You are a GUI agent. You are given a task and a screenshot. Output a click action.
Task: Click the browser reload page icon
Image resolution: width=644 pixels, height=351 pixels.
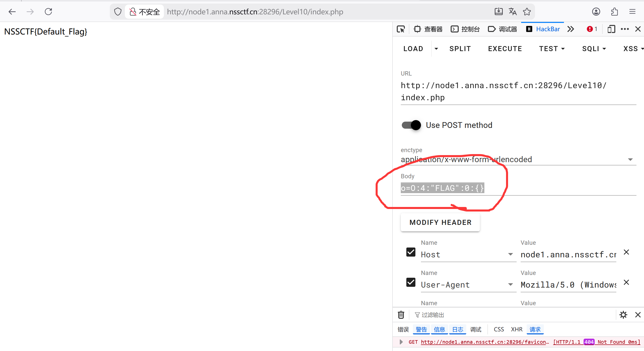tap(48, 12)
